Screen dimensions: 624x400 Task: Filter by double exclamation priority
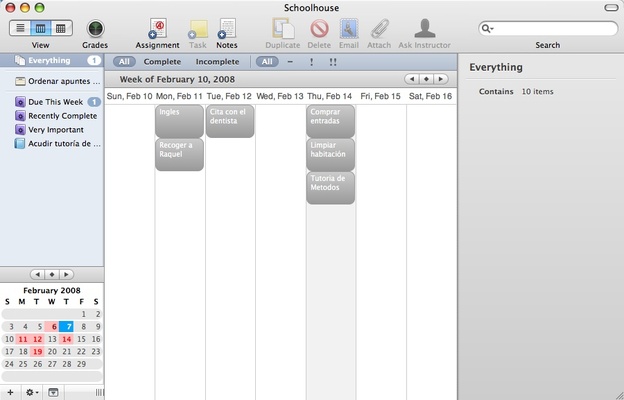click(x=333, y=62)
